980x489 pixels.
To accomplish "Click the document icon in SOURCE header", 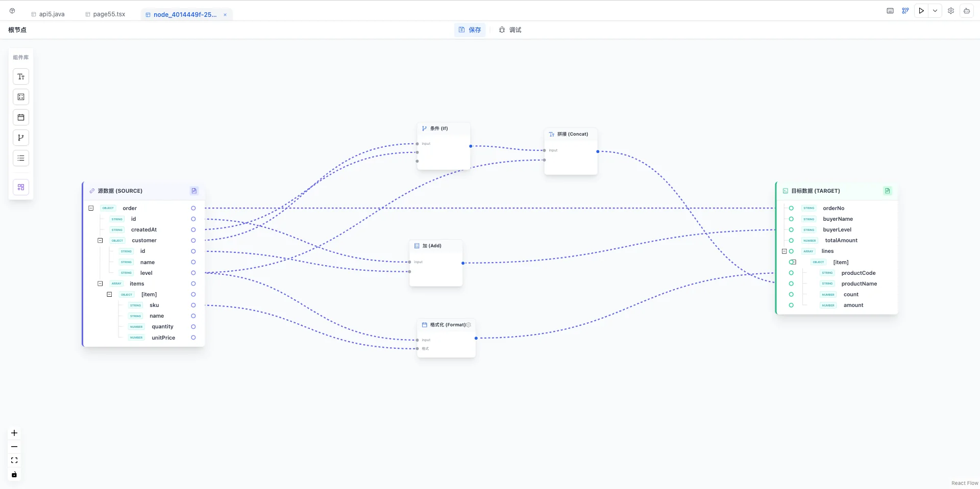I will tap(194, 191).
